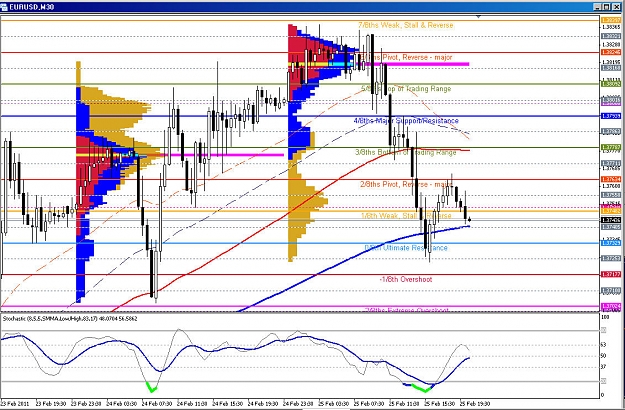
Task: Click the '7/8ths Weak, Stall & Reverse' label
Action: pyautogui.click(x=406, y=25)
